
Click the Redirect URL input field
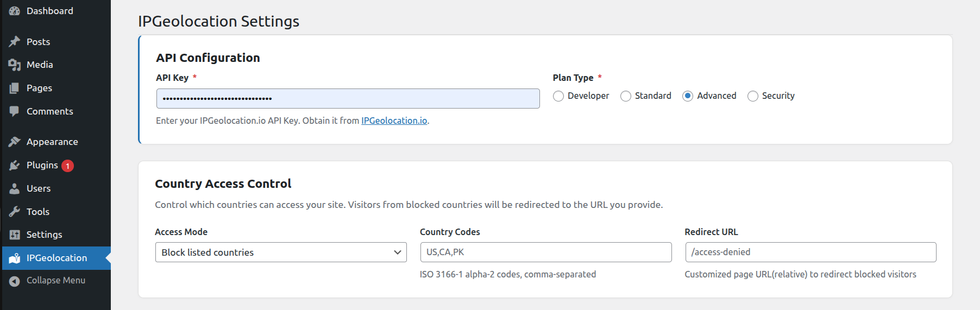click(811, 252)
